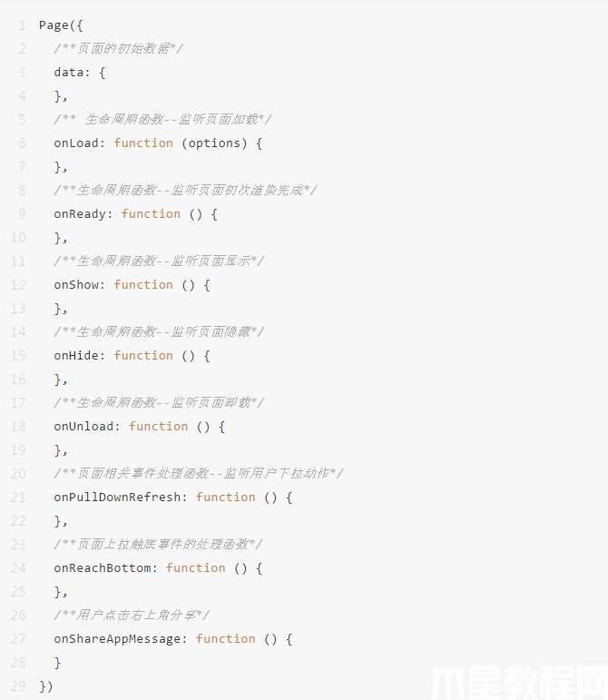Click line number 1 in the gutter
Viewport: 608px width, 700px height.
pos(21,25)
